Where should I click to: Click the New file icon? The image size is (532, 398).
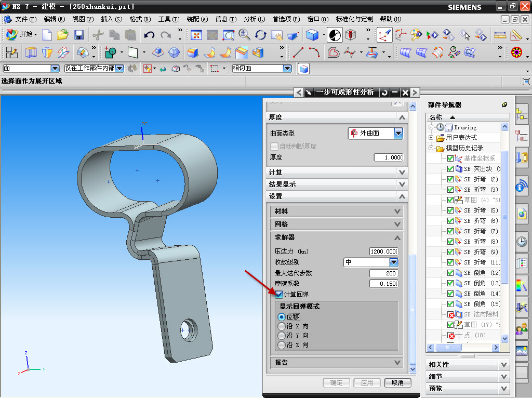[x=47, y=35]
